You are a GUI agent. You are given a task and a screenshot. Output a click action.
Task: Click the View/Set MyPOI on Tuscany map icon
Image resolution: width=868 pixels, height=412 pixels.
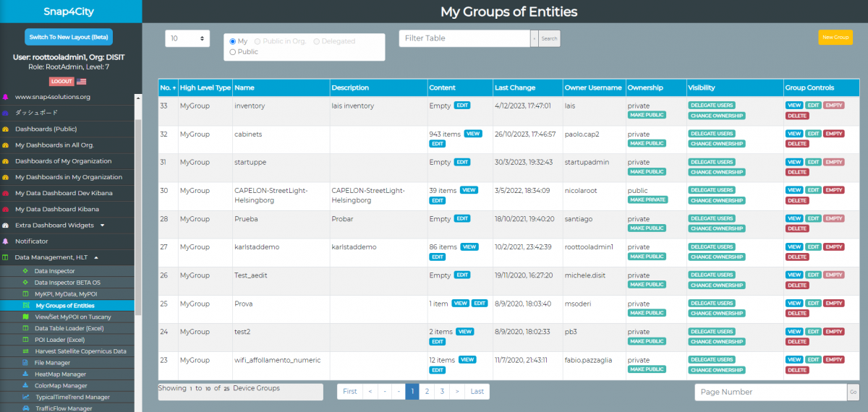pyautogui.click(x=25, y=317)
